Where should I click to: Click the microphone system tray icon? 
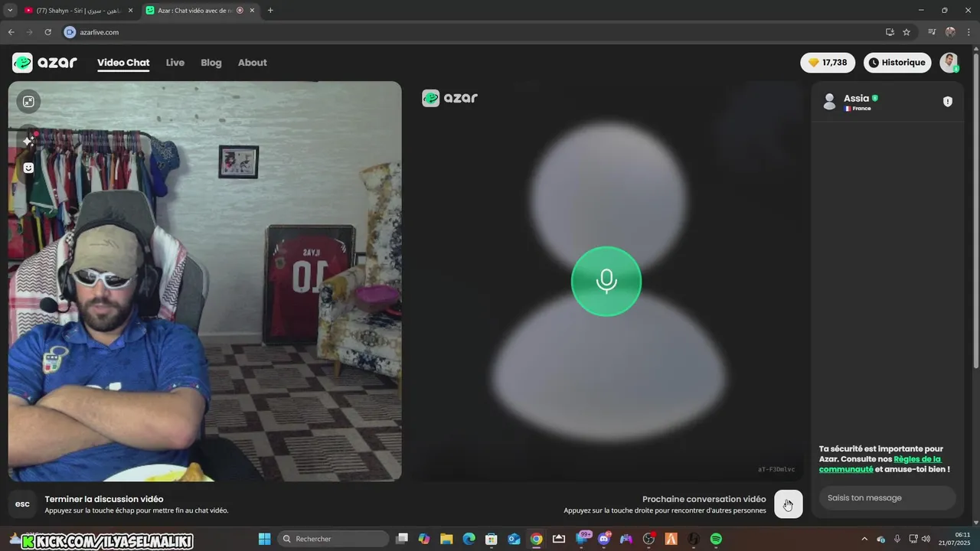point(897,539)
